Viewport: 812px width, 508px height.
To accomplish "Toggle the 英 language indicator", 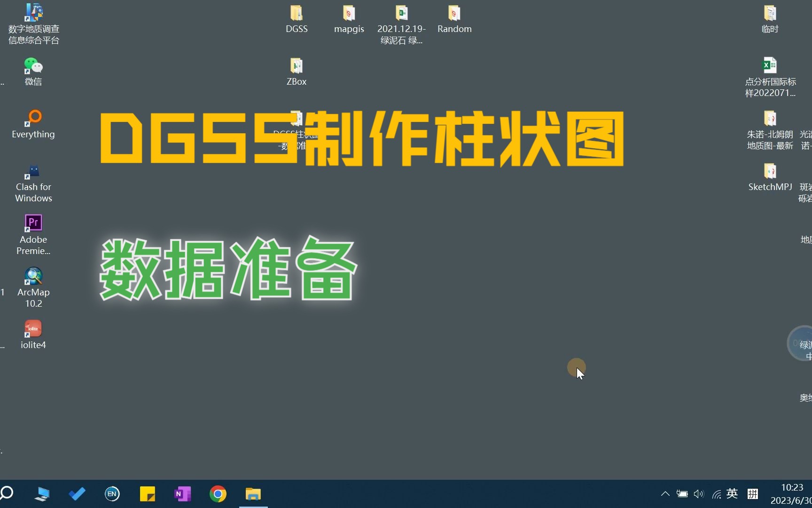I will [x=732, y=494].
